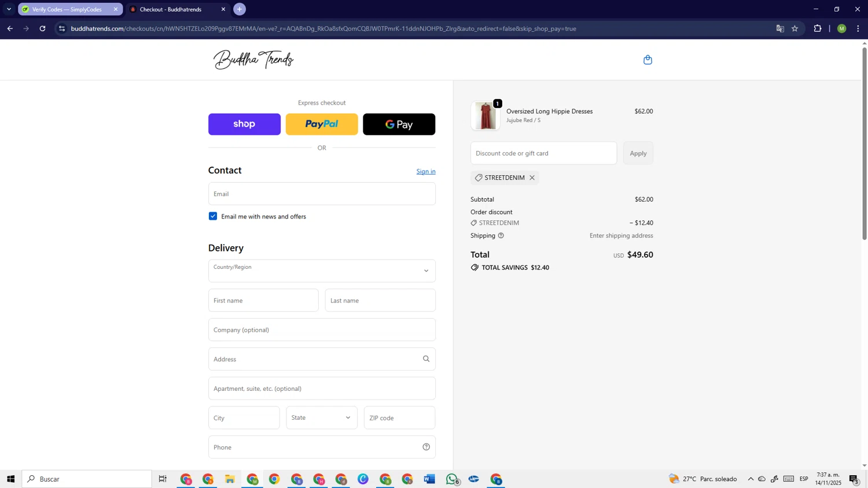Image resolution: width=868 pixels, height=488 pixels.
Task: Open the notification center icon
Action: [854, 479]
